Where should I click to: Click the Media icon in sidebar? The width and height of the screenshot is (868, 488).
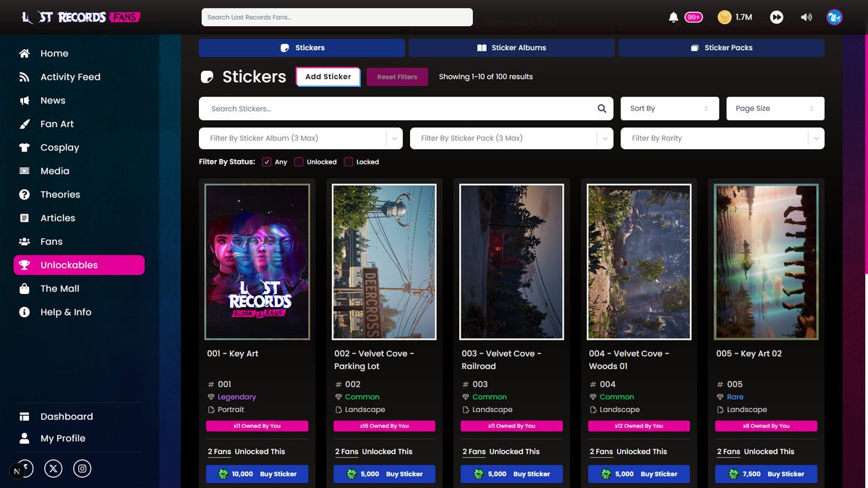click(25, 171)
